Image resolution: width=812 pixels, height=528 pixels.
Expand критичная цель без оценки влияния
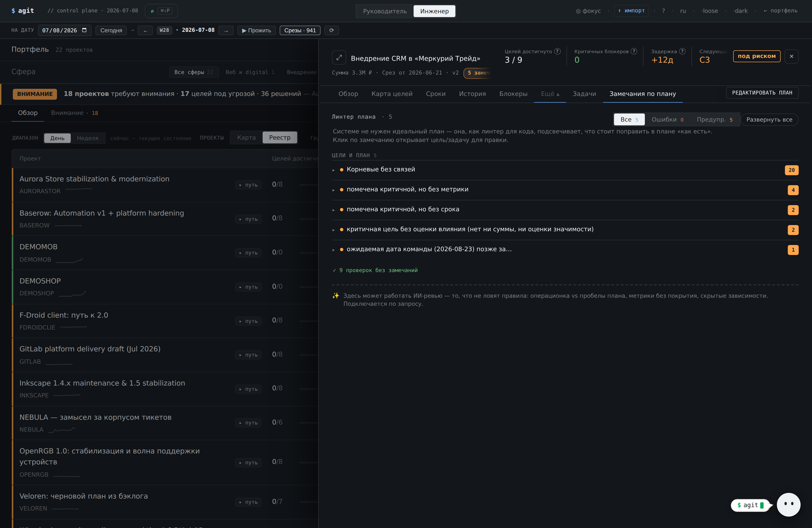[x=565, y=230]
